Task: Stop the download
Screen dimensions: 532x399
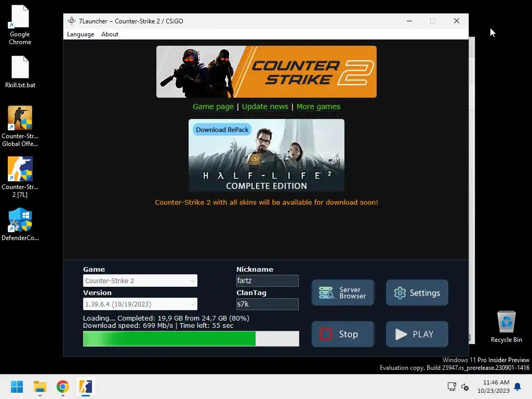Action: pyautogui.click(x=343, y=334)
